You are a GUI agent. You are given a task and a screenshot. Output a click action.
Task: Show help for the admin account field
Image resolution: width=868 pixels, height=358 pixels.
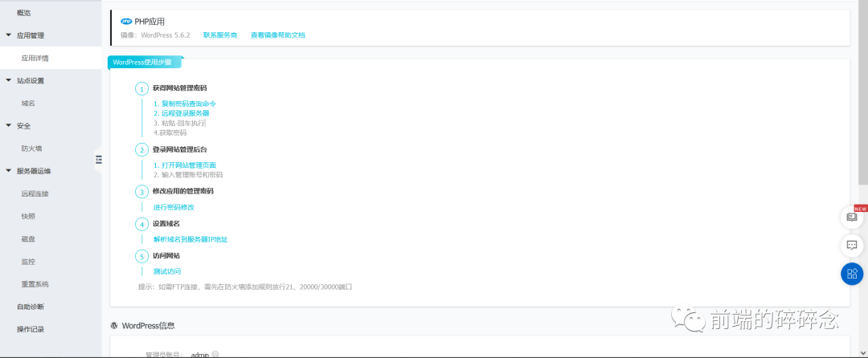click(215, 354)
